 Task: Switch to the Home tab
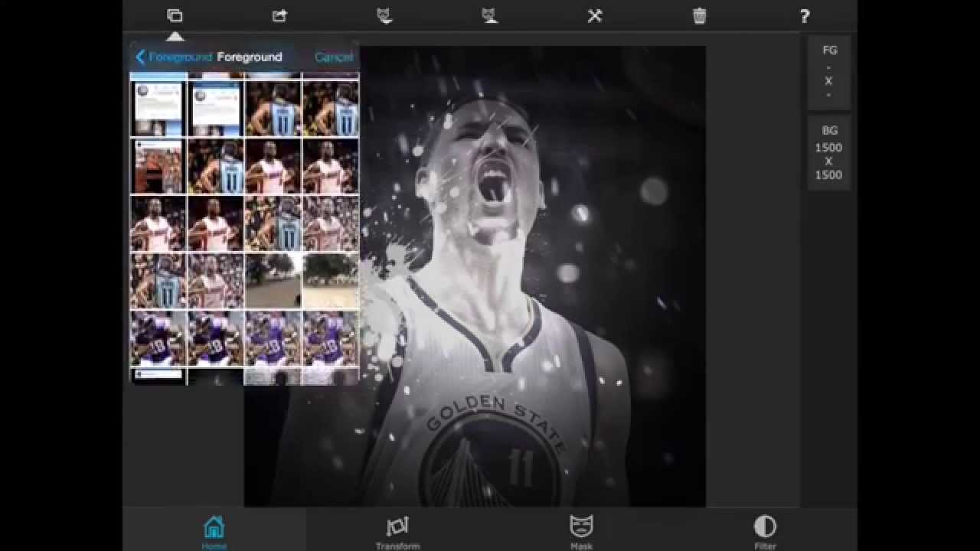[214, 532]
